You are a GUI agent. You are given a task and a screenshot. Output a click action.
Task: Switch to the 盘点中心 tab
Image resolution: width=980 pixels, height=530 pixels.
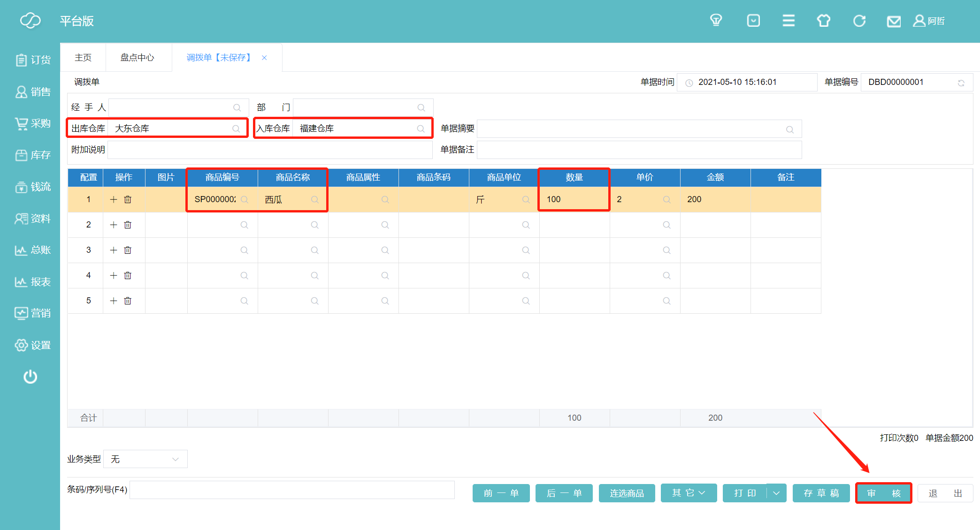point(137,57)
